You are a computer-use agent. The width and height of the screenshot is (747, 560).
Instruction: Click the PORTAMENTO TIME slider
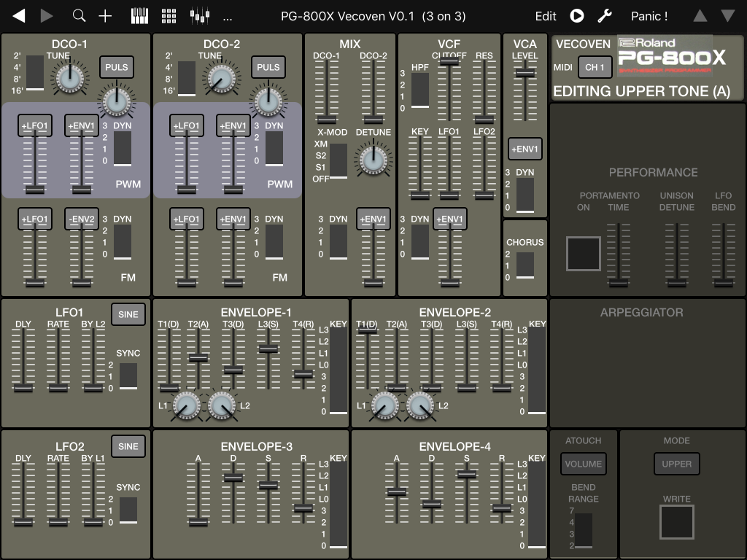pyautogui.click(x=619, y=254)
